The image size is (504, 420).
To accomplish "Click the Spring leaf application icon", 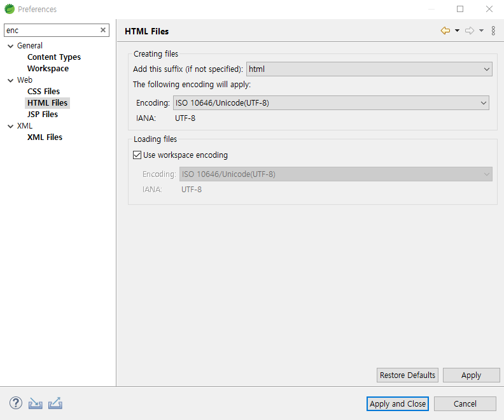I will pos(10,9).
